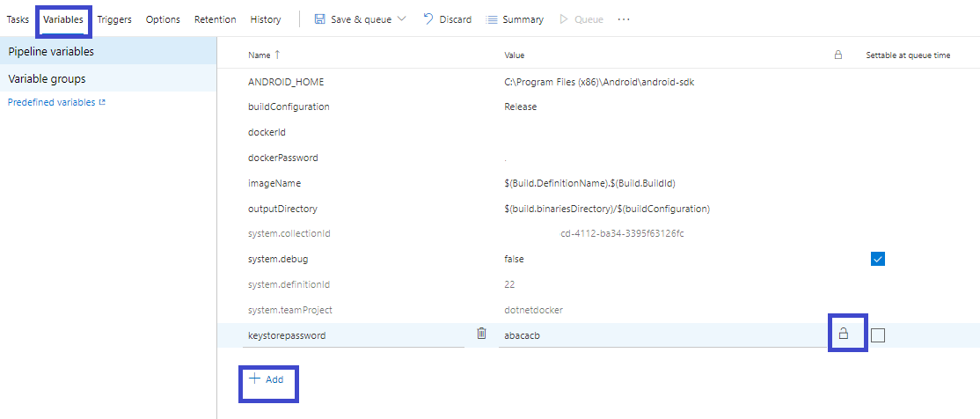This screenshot has width=980, height=419.
Task: Discard pending changes
Action: (x=448, y=19)
